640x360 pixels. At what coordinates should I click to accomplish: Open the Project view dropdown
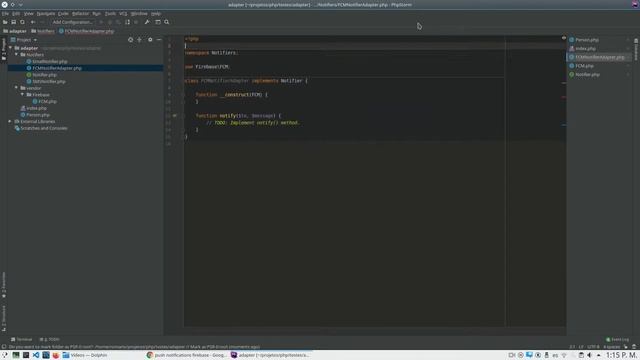point(24,40)
